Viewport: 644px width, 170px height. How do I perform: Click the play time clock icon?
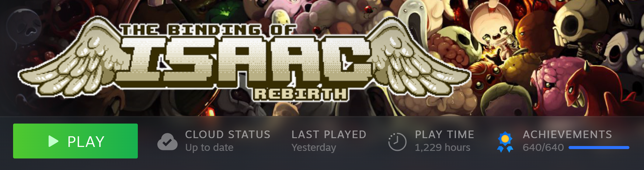tap(397, 142)
